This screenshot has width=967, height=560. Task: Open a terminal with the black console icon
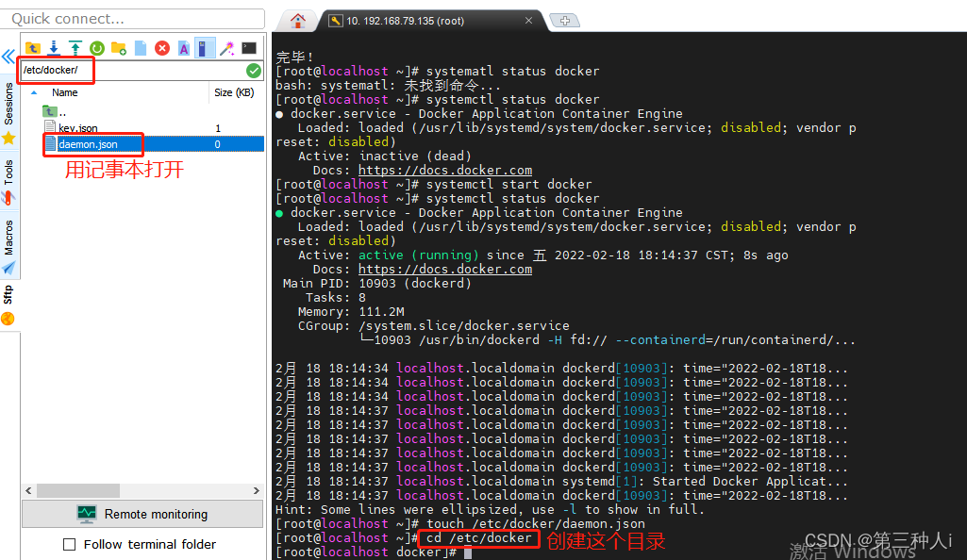click(x=249, y=48)
